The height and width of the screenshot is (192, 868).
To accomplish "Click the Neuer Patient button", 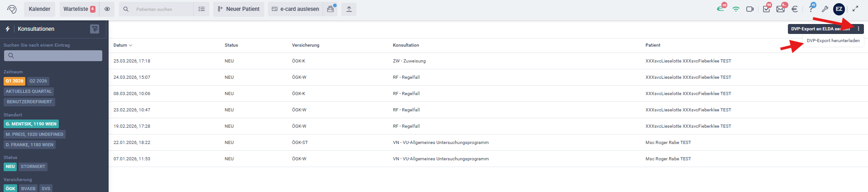I will click(x=238, y=9).
